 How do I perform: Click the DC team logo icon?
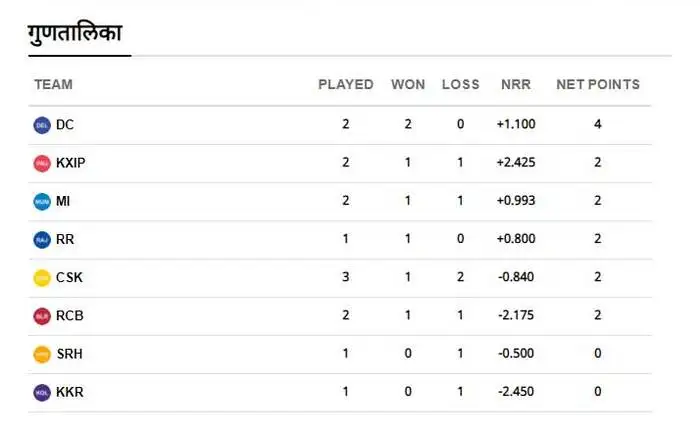[x=41, y=125]
